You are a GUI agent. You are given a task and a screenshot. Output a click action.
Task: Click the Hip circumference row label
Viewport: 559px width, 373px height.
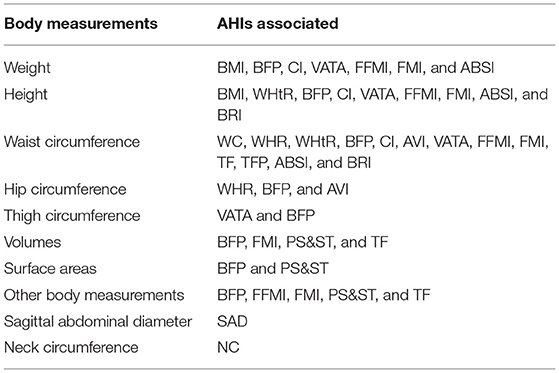65,189
